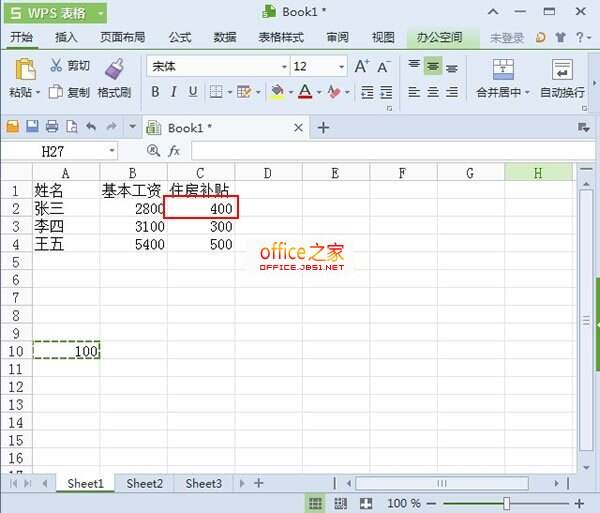
Task: Increase font size with large A
Action: [x=362, y=66]
